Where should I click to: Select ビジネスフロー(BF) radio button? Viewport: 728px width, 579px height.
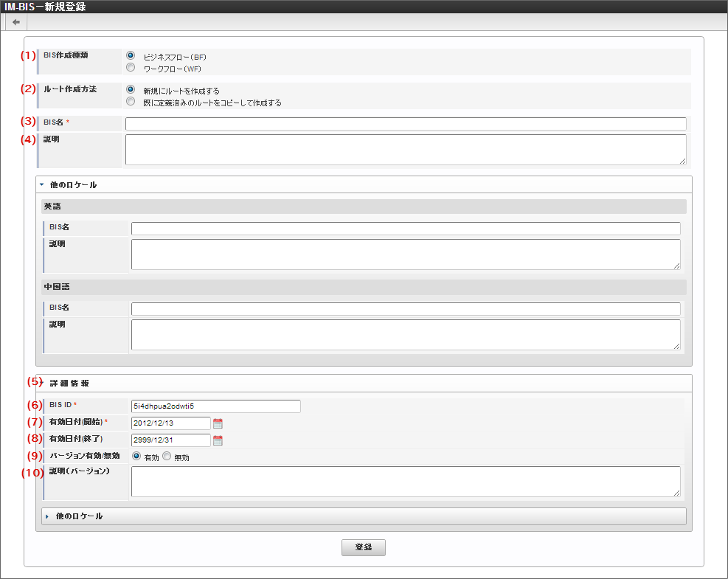pyautogui.click(x=131, y=56)
